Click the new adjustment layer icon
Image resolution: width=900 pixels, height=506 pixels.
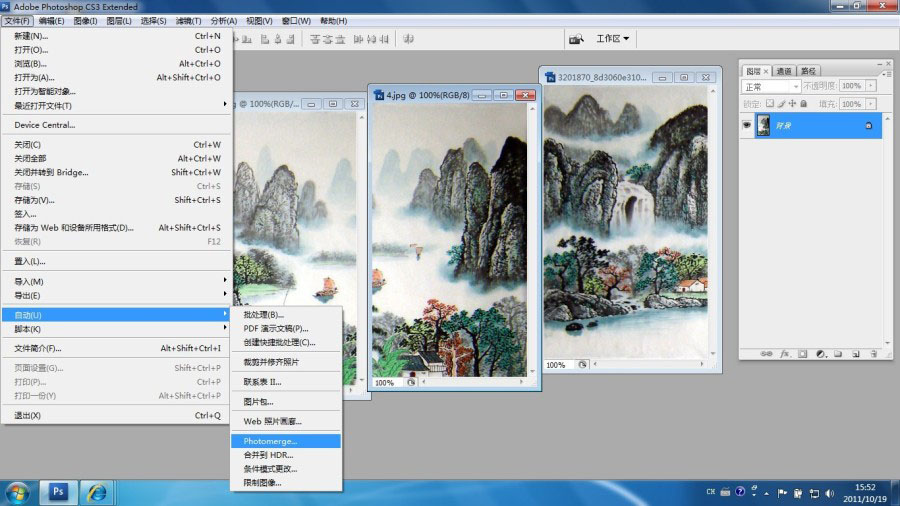coord(820,354)
